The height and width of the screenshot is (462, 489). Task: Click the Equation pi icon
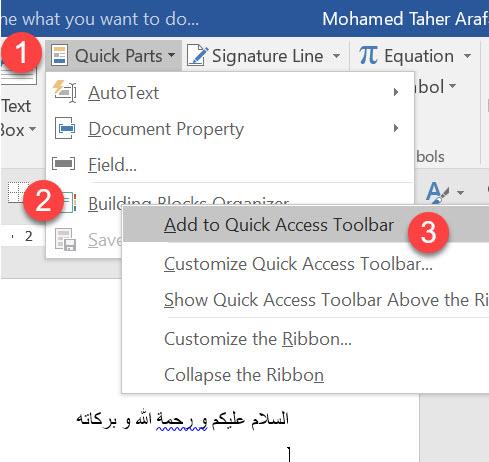[x=368, y=55]
